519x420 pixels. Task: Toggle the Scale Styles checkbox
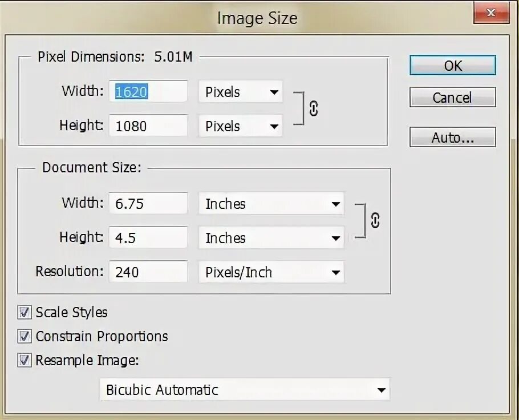[x=25, y=312]
